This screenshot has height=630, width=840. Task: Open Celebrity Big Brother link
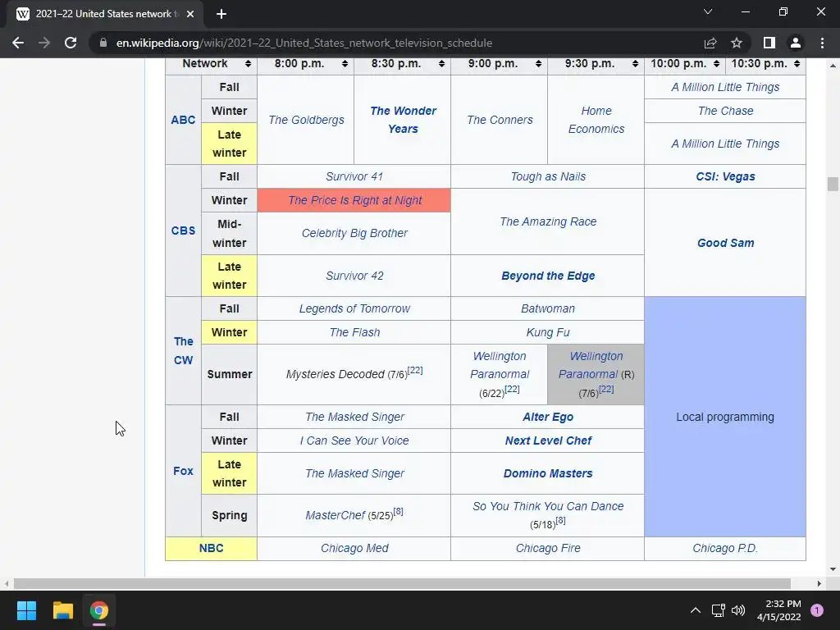pyautogui.click(x=354, y=233)
